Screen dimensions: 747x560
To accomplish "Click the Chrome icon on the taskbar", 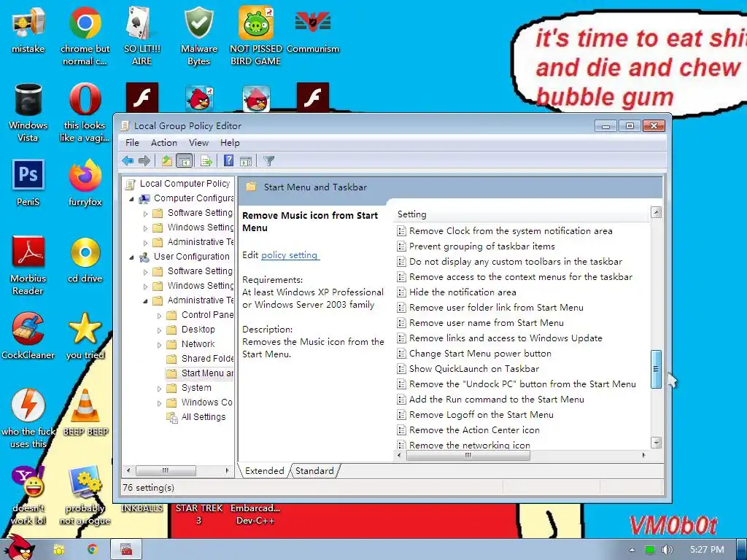I will pyautogui.click(x=92, y=550).
